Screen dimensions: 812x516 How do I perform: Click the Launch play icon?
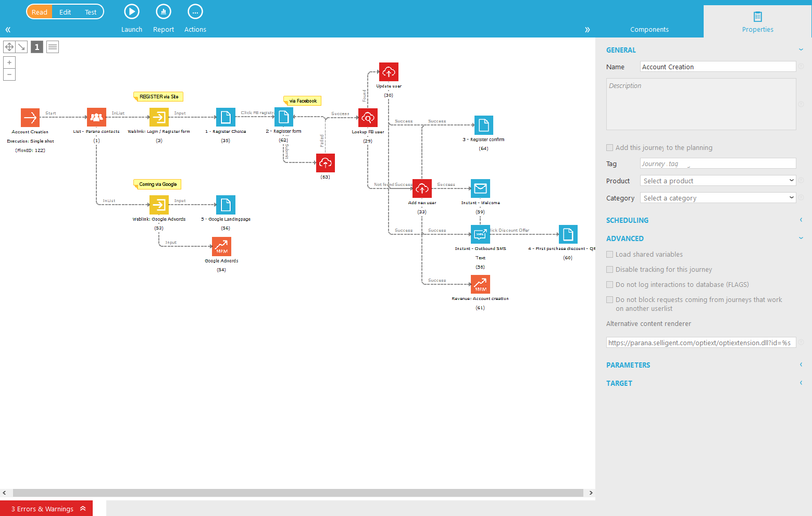[x=131, y=12]
